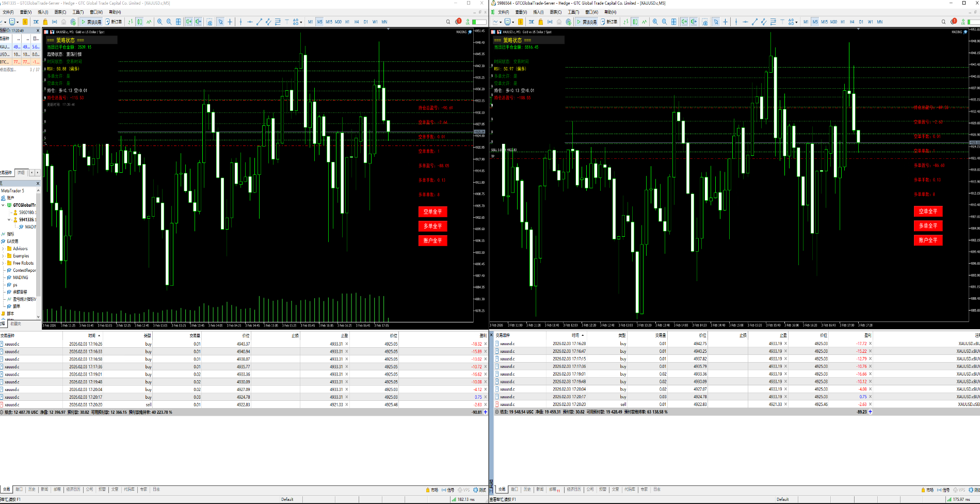
Task: Toggle algo trading in right window
Action: [587, 22]
